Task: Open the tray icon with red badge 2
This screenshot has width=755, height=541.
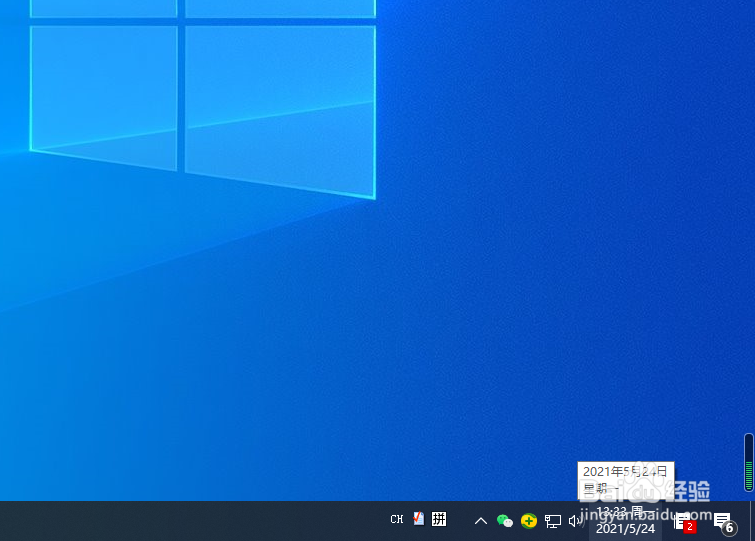Action: [x=685, y=522]
